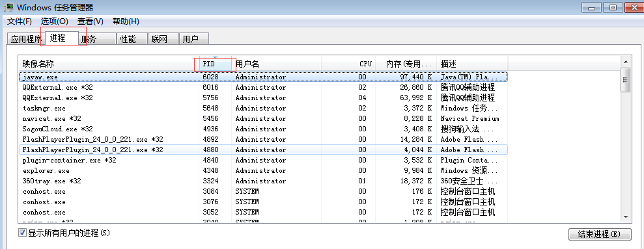Click PID value 6028

tap(210, 77)
